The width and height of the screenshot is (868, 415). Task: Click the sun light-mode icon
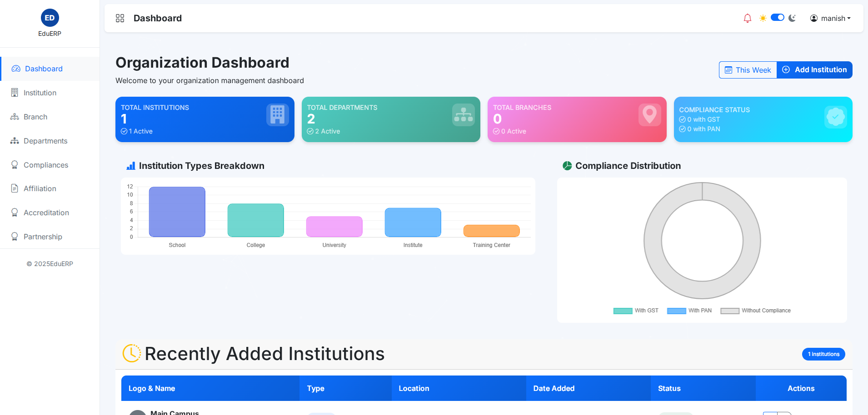tap(763, 18)
